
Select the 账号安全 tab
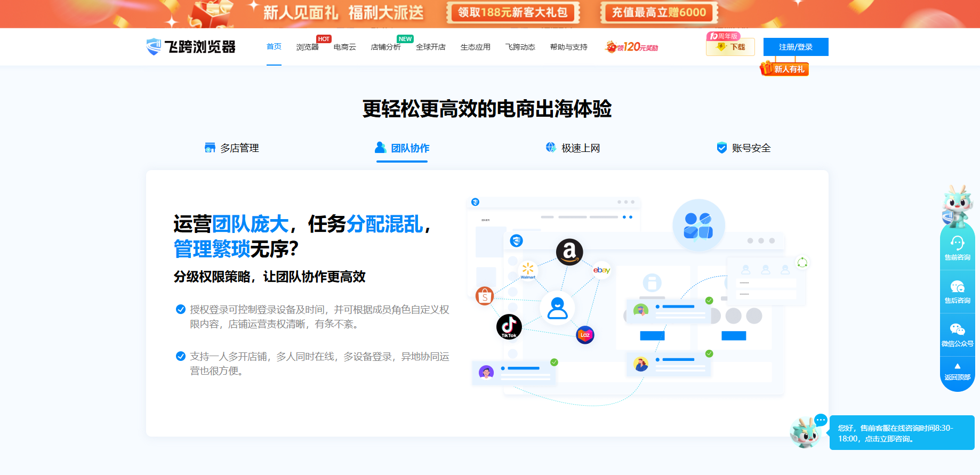point(744,148)
